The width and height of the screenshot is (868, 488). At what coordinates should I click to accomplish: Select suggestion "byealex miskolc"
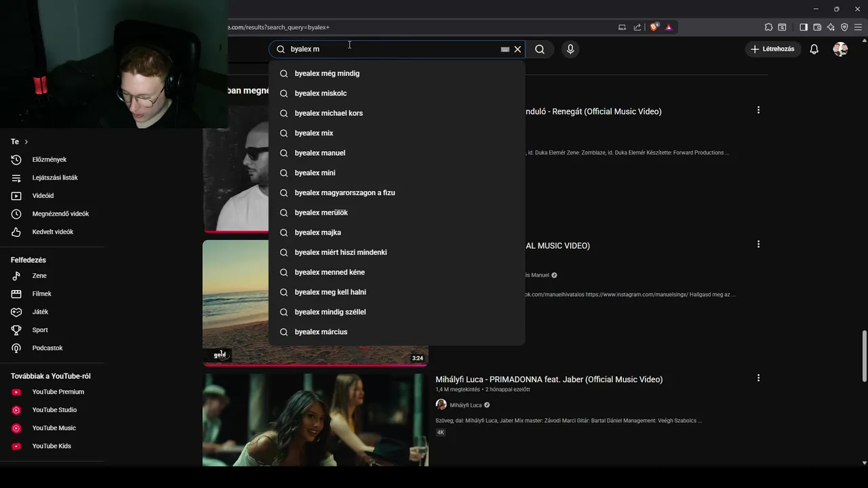(397, 93)
